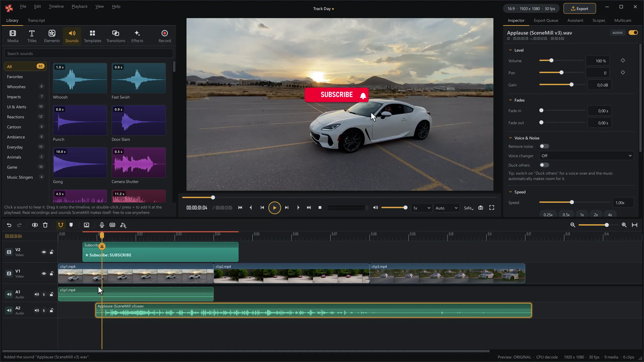Collapse the Voice & Noise section

510,138
